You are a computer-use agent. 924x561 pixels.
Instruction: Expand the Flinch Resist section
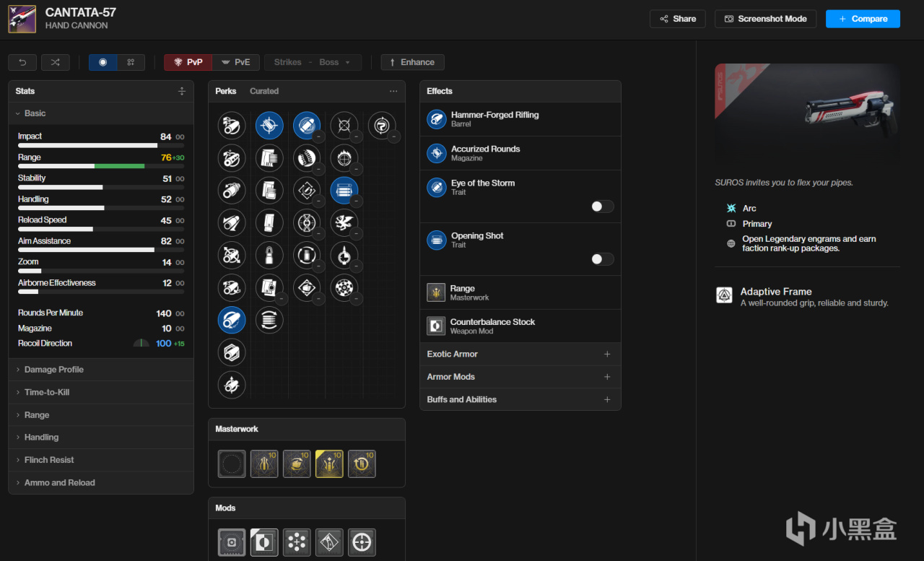[101, 460]
